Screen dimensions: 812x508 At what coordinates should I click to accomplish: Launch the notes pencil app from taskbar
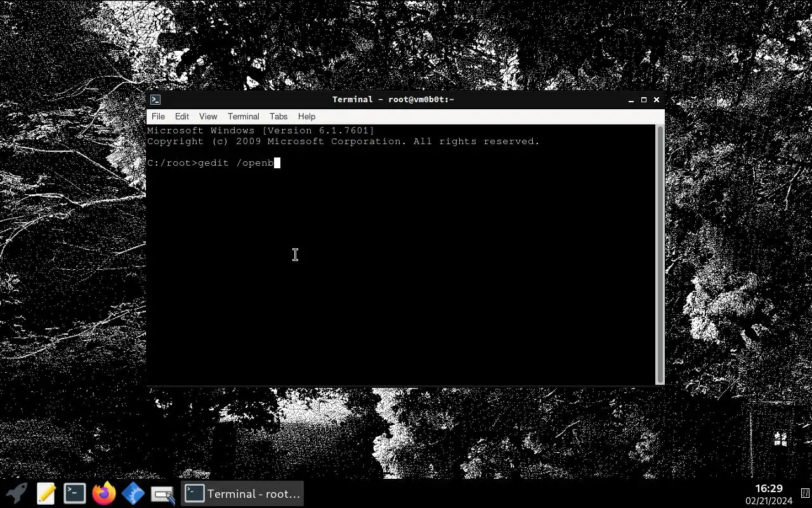pyautogui.click(x=46, y=493)
